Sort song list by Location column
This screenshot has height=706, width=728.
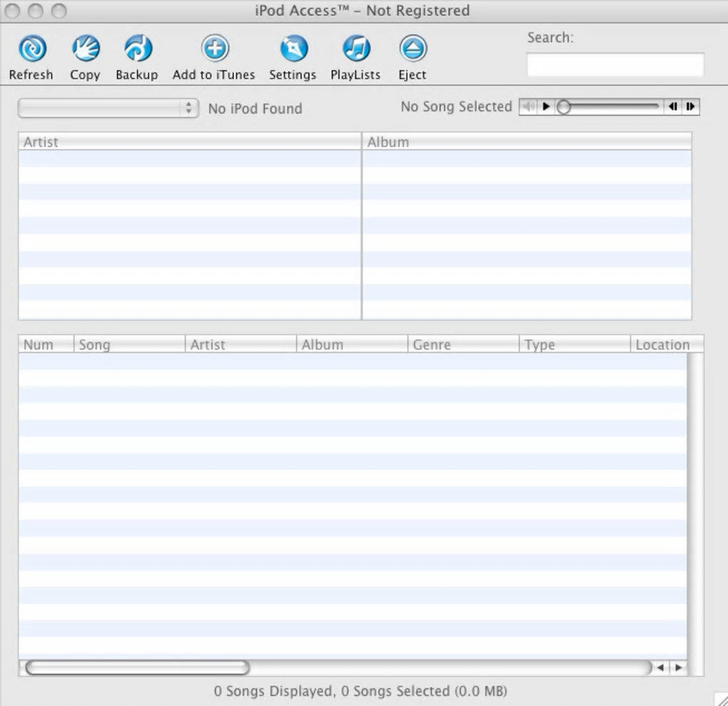[667, 344]
